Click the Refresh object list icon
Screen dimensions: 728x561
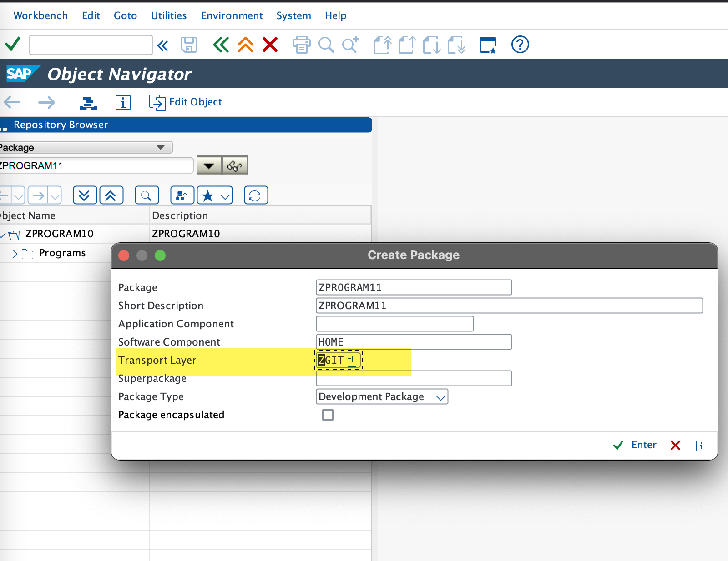256,195
